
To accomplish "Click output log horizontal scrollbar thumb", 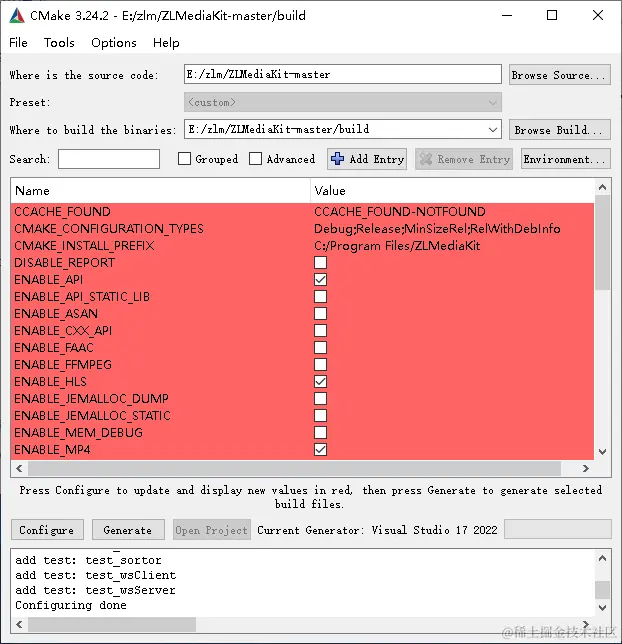I will click(112, 624).
